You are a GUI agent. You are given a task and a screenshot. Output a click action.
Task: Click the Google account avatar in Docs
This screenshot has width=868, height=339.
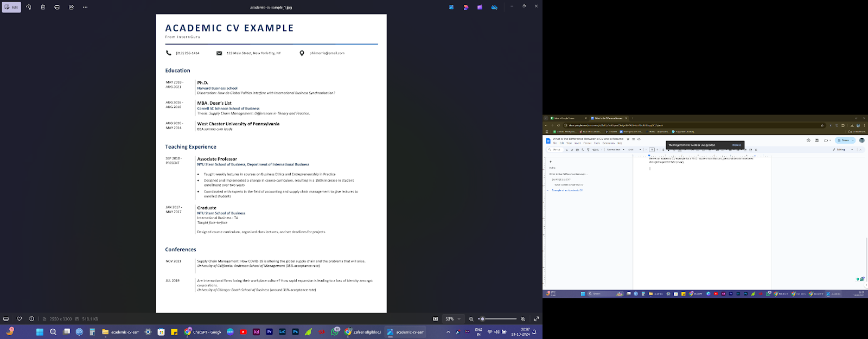click(x=861, y=140)
